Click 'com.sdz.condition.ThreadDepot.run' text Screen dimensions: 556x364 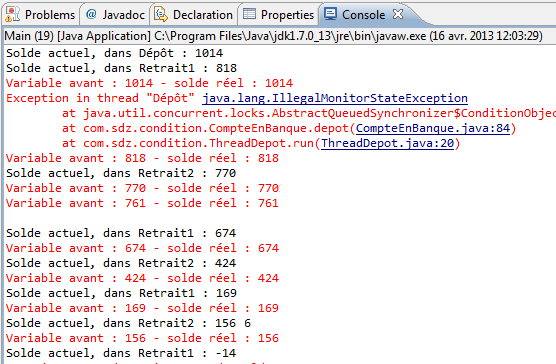[x=199, y=143]
